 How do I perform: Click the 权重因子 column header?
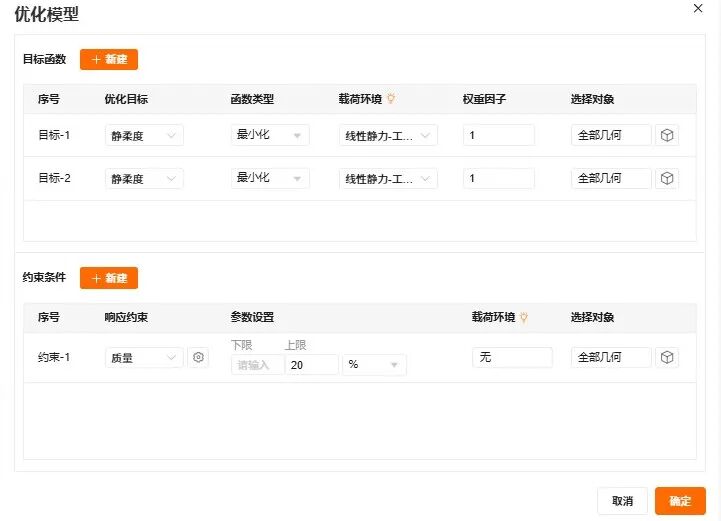pos(484,99)
